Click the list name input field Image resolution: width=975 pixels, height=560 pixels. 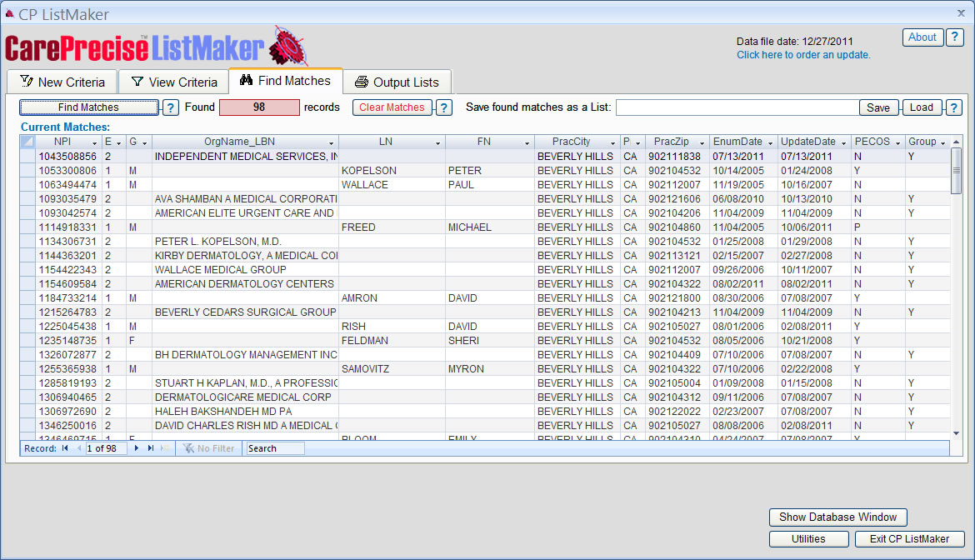click(x=737, y=107)
